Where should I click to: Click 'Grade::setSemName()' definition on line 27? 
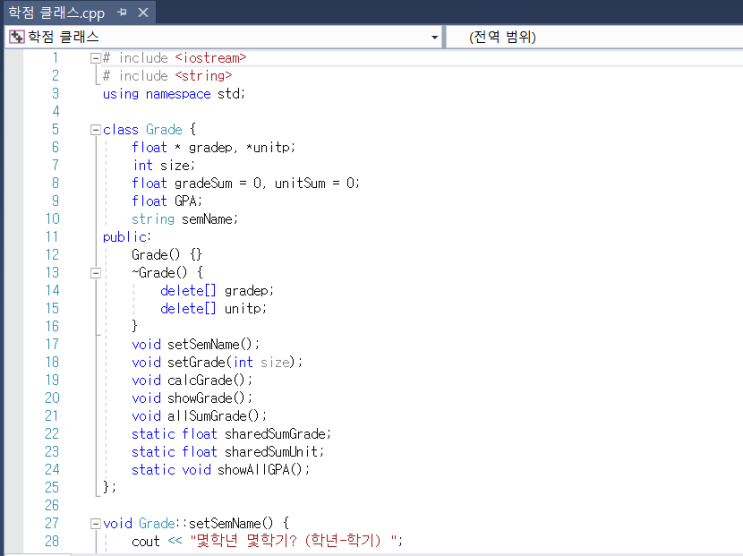click(x=206, y=523)
